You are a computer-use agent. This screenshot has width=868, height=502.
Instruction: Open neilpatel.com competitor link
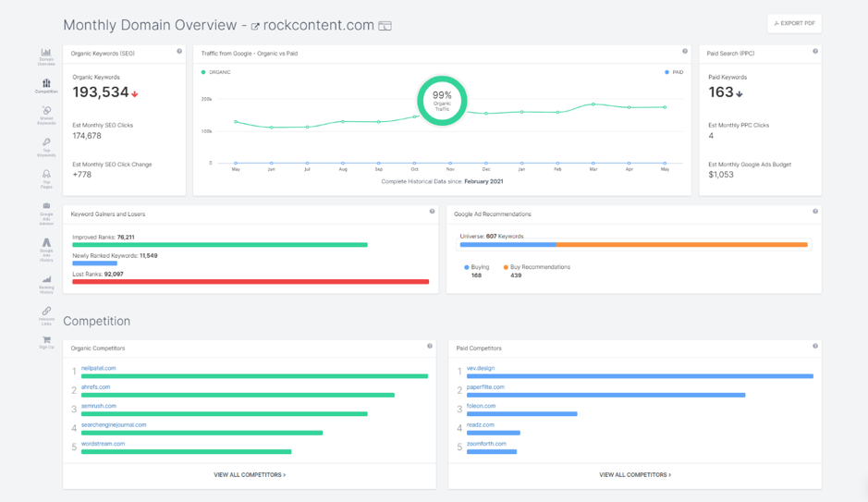[x=99, y=368]
